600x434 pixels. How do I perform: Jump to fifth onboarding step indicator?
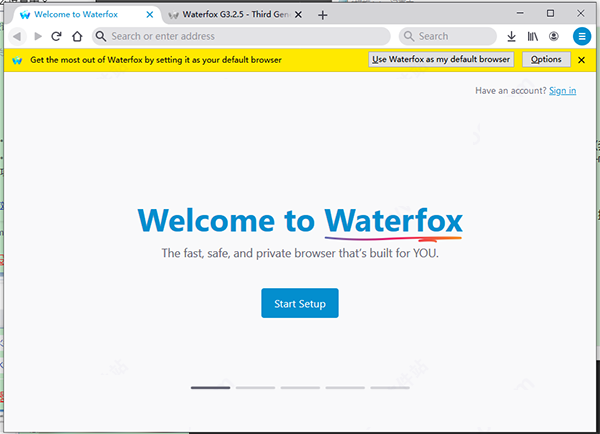(390, 388)
